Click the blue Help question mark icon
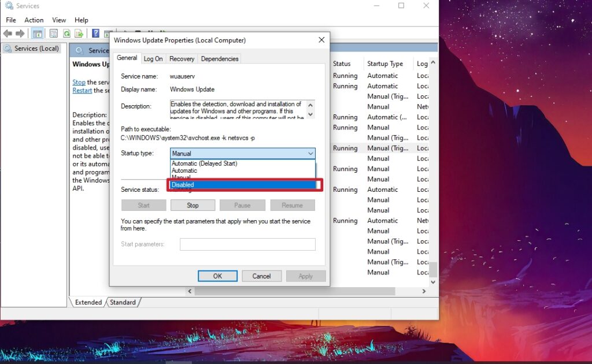 96,34
